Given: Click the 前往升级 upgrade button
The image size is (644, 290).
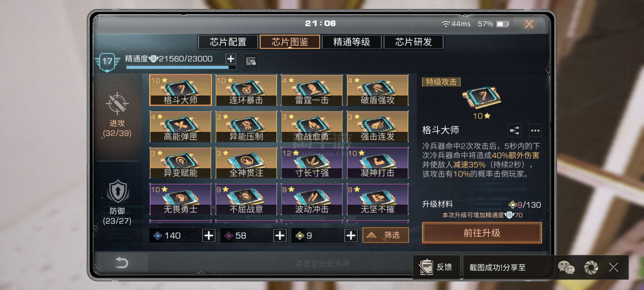Looking at the screenshot, I should click(482, 233).
